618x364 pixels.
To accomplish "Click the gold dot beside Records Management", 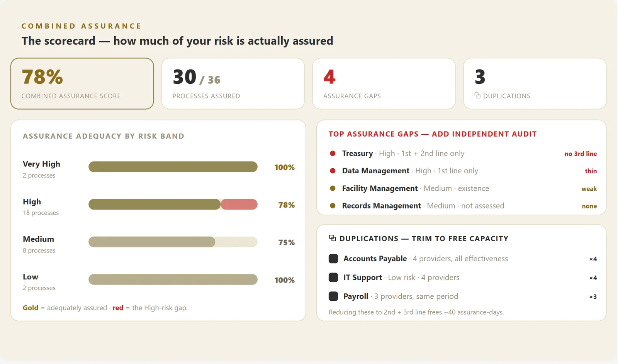I will [333, 206].
